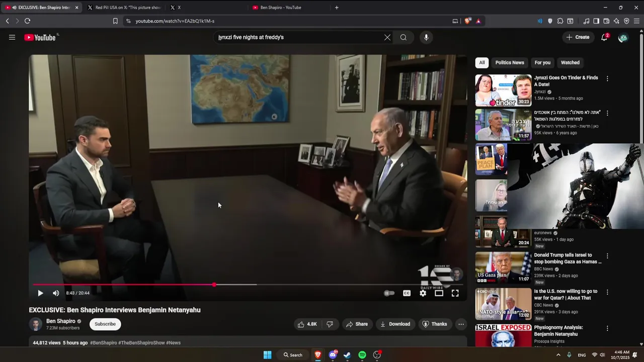Image resolution: width=644 pixels, height=362 pixels.
Task: Open Donald Trump tells Israel video
Action: pos(503,267)
